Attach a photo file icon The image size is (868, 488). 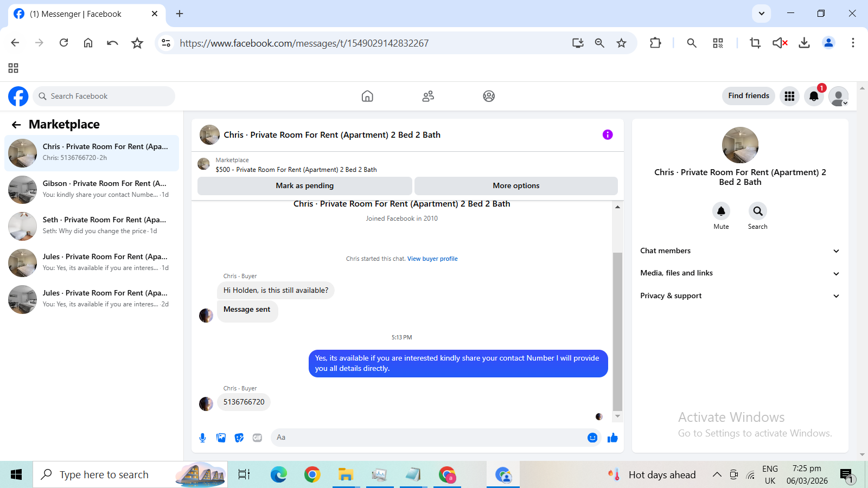pyautogui.click(x=221, y=438)
